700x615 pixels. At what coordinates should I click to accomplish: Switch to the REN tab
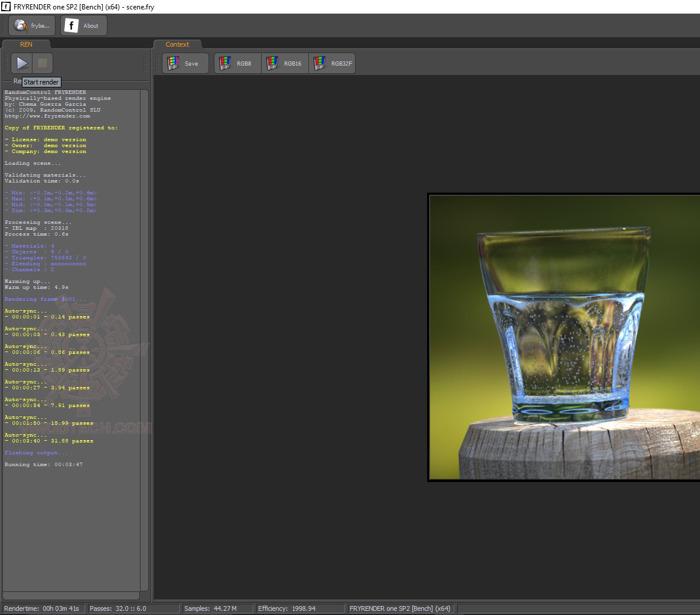point(26,44)
